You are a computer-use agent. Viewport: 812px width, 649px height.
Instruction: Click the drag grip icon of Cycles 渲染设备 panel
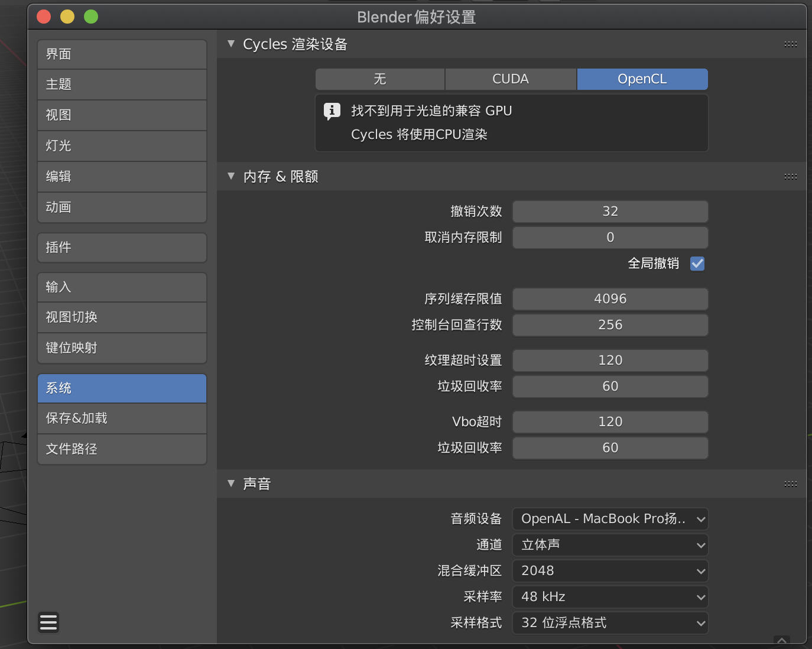(790, 44)
